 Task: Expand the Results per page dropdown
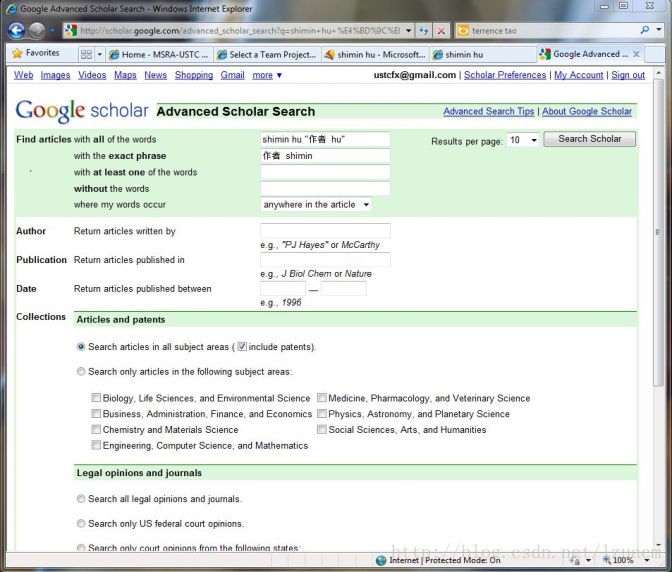pyautogui.click(x=523, y=140)
